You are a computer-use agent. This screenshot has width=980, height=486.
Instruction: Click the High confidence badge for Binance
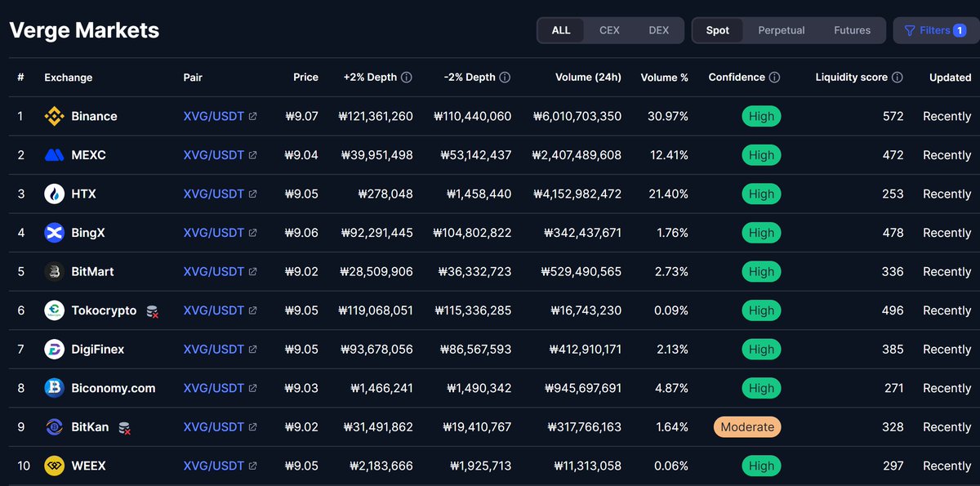[761, 116]
